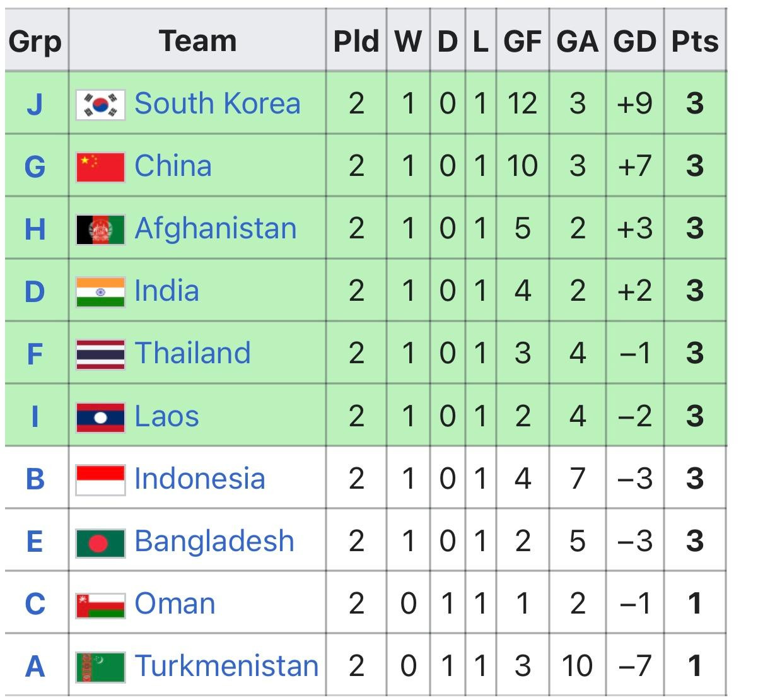Click the GD column header

(634, 42)
